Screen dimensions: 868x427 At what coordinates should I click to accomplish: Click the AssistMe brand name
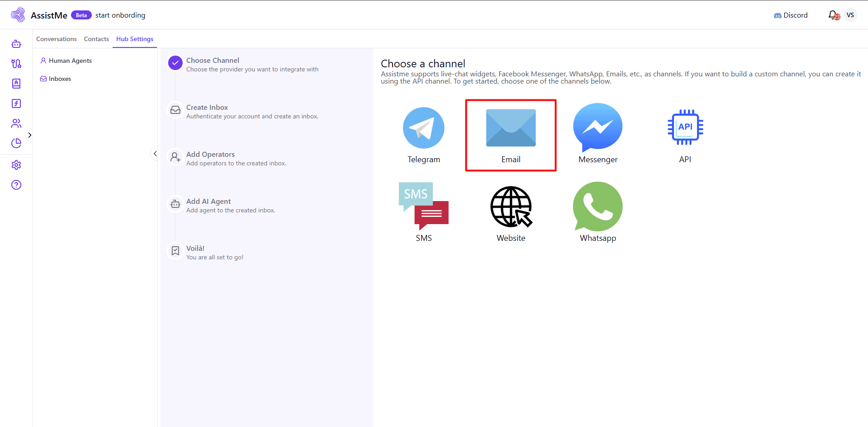point(49,15)
